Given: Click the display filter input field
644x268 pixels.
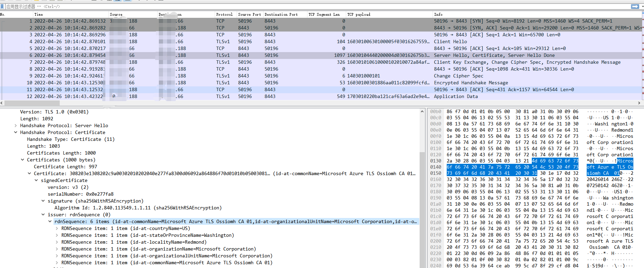Looking at the screenshot, I should [x=309, y=7].
